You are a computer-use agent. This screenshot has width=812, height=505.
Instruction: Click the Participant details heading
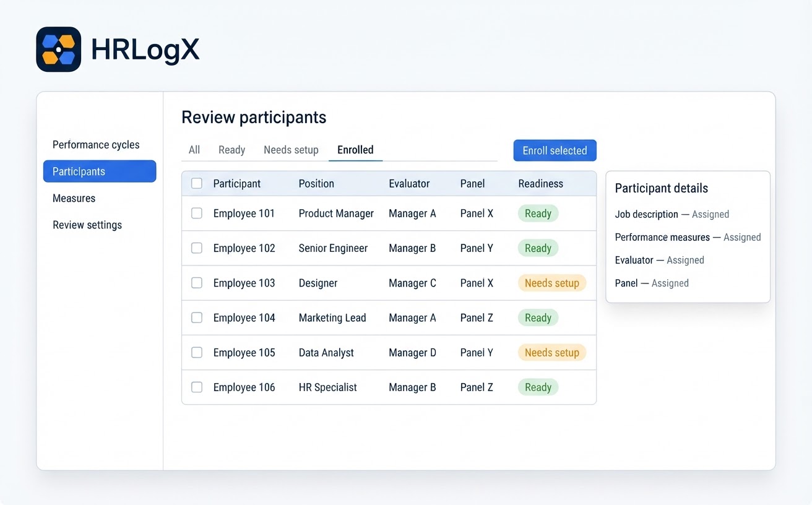point(661,188)
